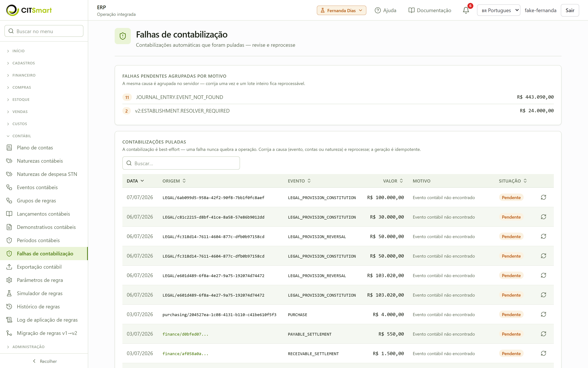Collapse the CONTÁBIL menu section
Screen dimensions: 588x368
[x=22, y=136]
